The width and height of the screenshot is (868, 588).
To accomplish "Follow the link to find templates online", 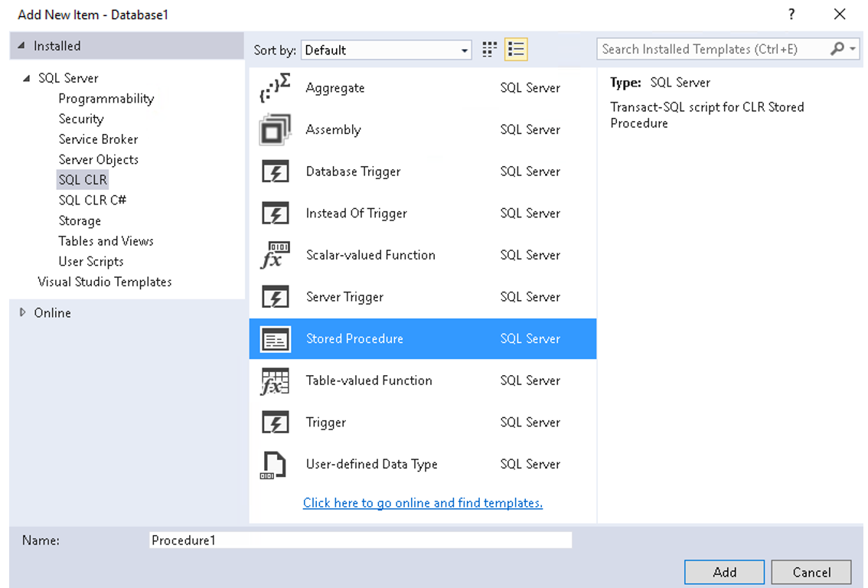I will [423, 502].
